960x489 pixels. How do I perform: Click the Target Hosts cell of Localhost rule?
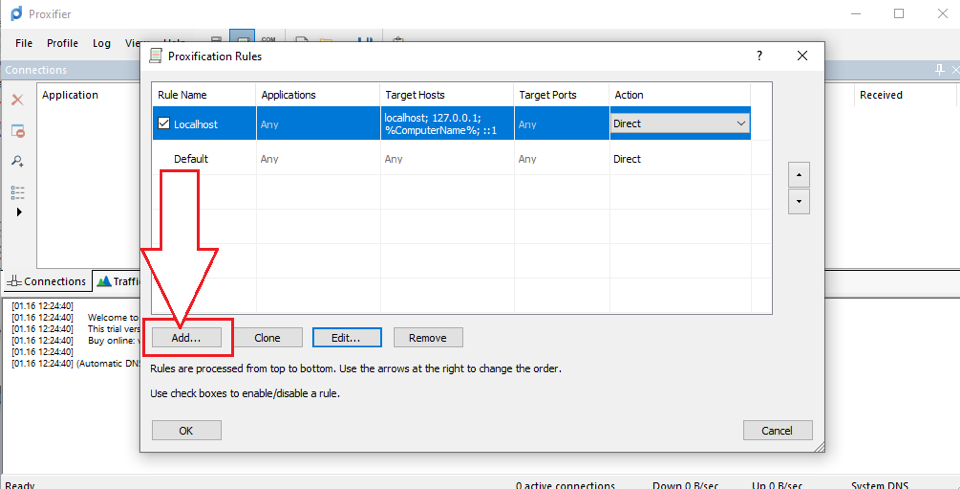point(447,124)
